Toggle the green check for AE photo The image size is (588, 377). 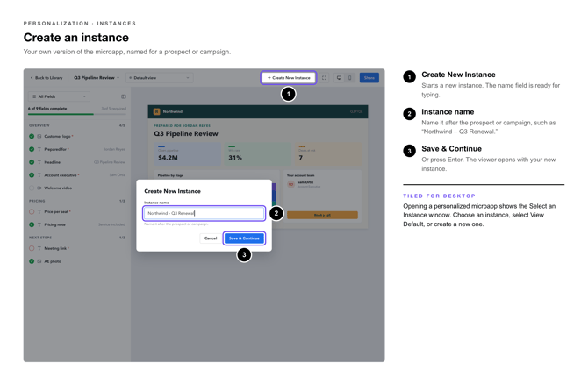[x=32, y=261]
